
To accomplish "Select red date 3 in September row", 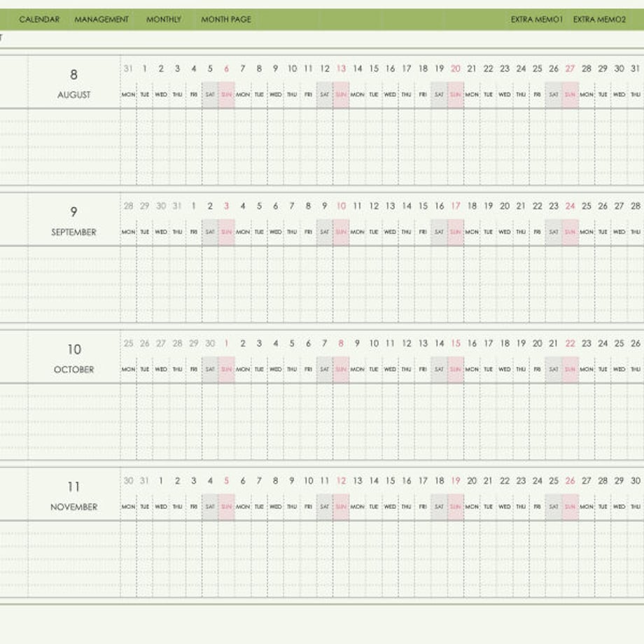I will click(x=226, y=206).
